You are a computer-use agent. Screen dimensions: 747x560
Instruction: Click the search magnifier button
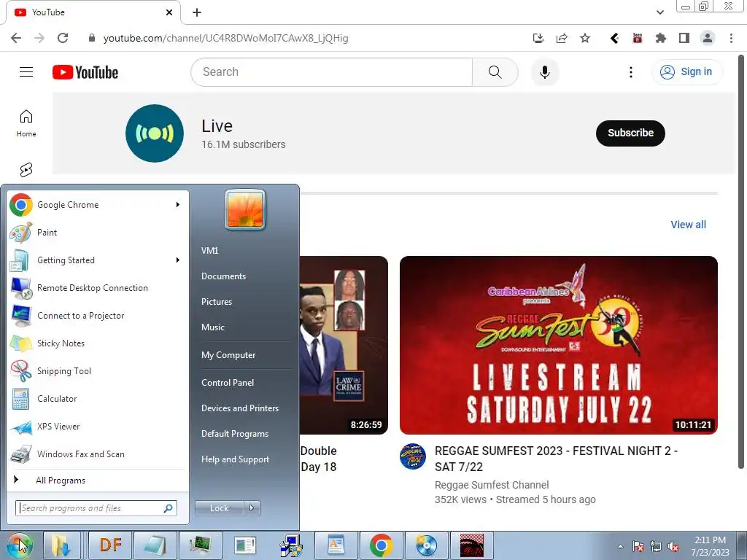(x=495, y=72)
